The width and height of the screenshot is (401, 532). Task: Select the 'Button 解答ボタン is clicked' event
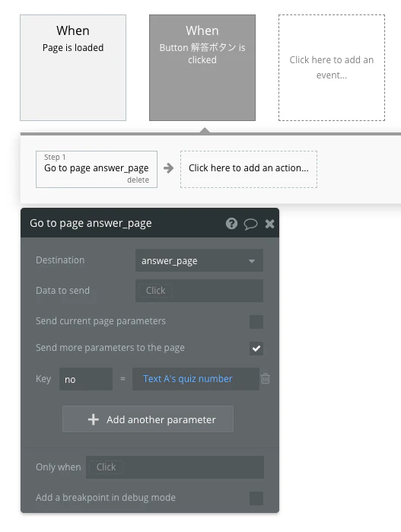[x=202, y=68]
